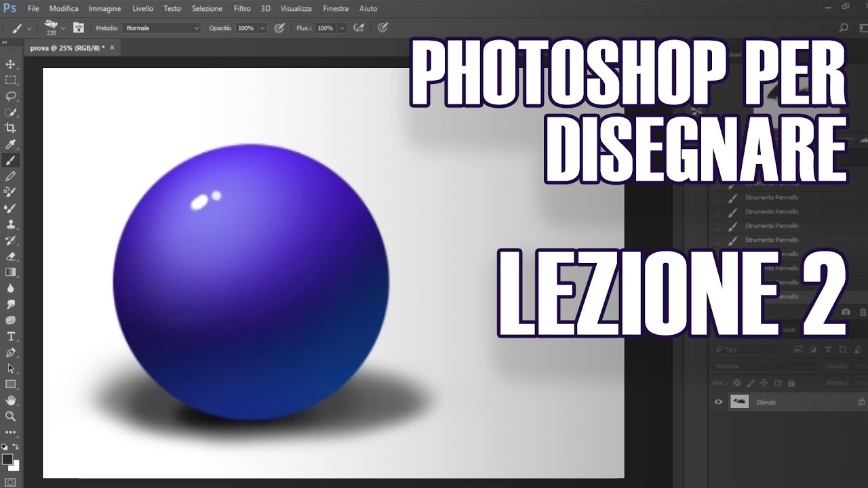Expand the collapsed toolbox double arrows

[5, 41]
